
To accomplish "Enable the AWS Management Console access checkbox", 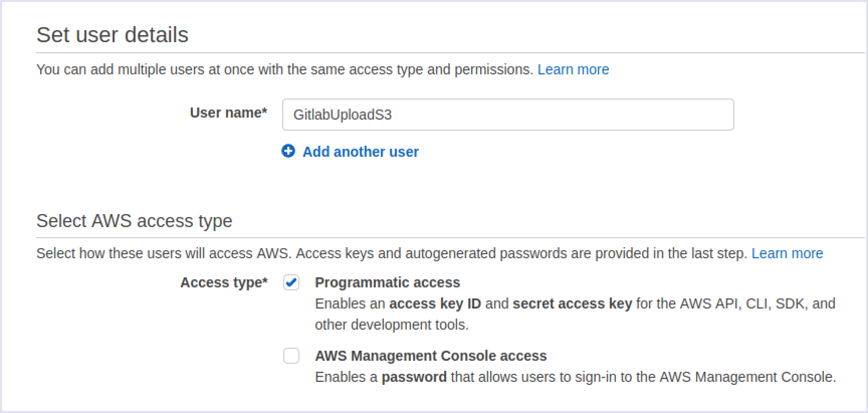I will click(x=291, y=356).
